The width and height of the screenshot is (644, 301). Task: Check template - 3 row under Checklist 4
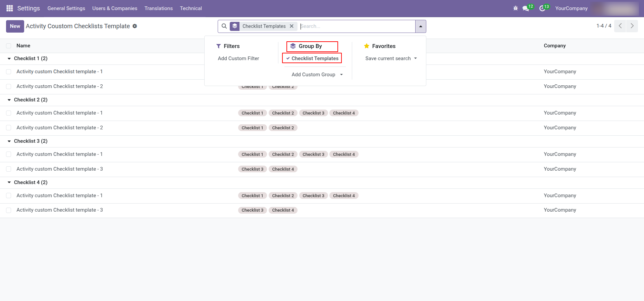click(9, 210)
